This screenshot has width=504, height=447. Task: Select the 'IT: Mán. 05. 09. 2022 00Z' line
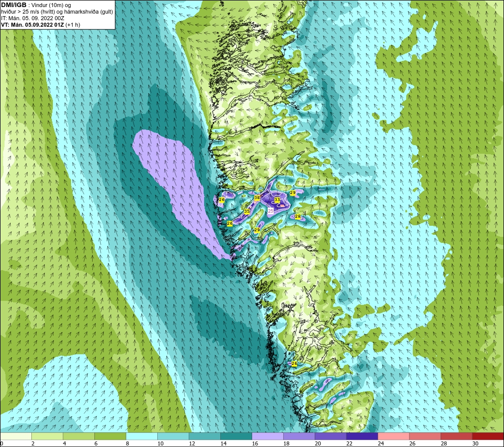point(33,18)
